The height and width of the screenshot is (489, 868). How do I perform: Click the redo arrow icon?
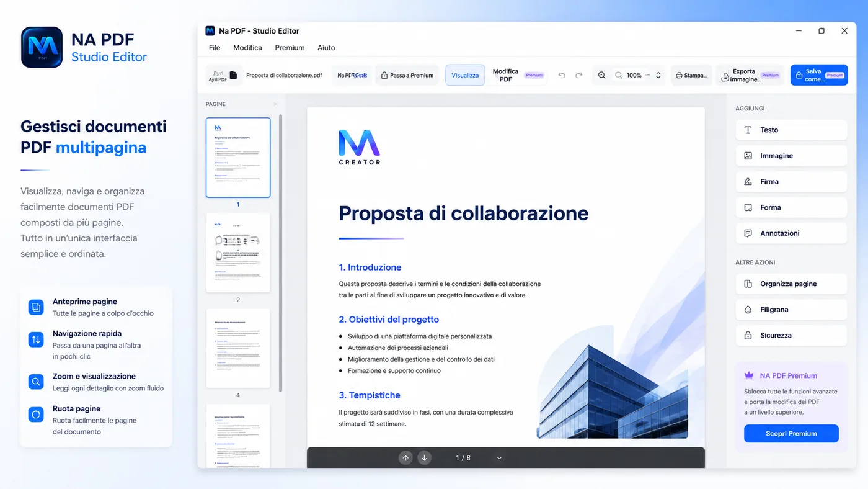pyautogui.click(x=579, y=75)
